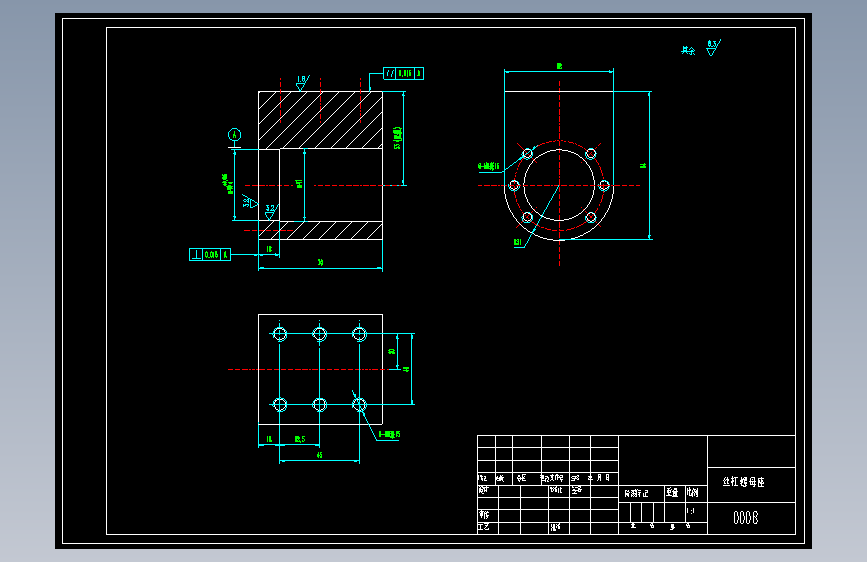This screenshot has height=562, width=867.
Task: Click the 其余 surface finish note
Action: point(688,50)
